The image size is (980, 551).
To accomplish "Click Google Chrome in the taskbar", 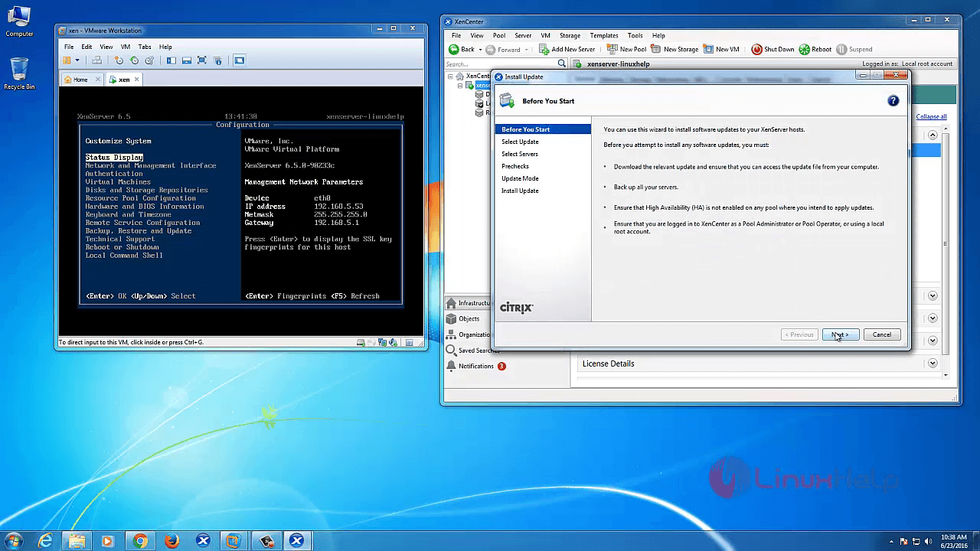I will coord(139,541).
